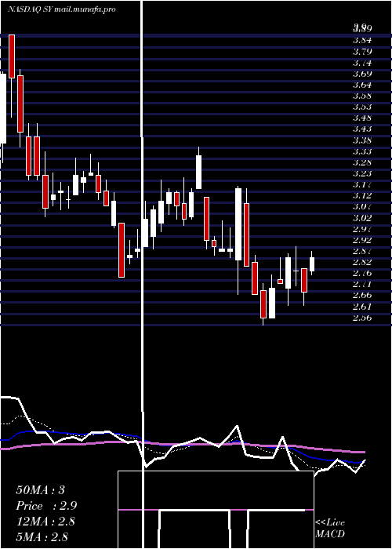
Task: Click the 50MA : 3 indicator label
Action: (x=40, y=490)
